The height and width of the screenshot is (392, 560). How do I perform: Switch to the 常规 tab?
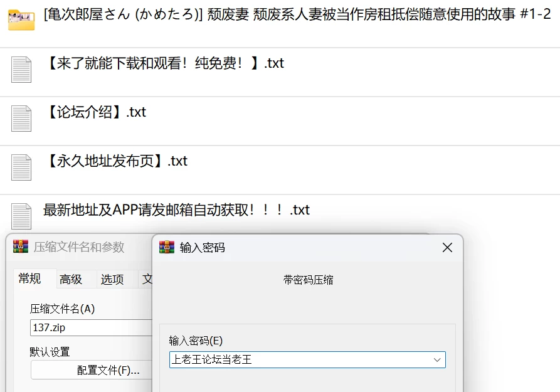point(29,278)
